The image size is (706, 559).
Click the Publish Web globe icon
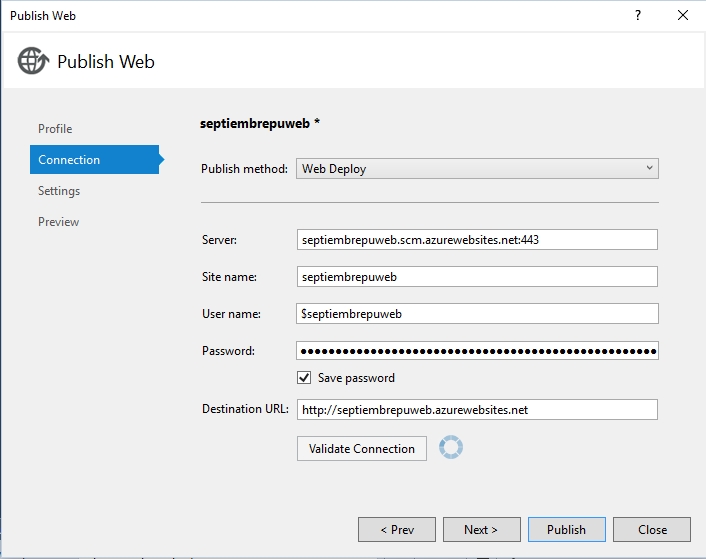pyautogui.click(x=33, y=61)
